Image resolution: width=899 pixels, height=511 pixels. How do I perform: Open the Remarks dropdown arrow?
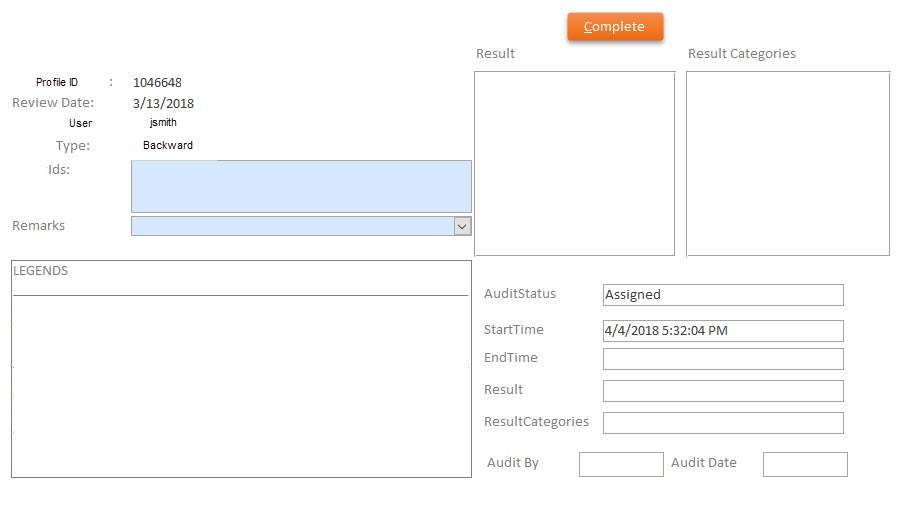click(x=462, y=226)
